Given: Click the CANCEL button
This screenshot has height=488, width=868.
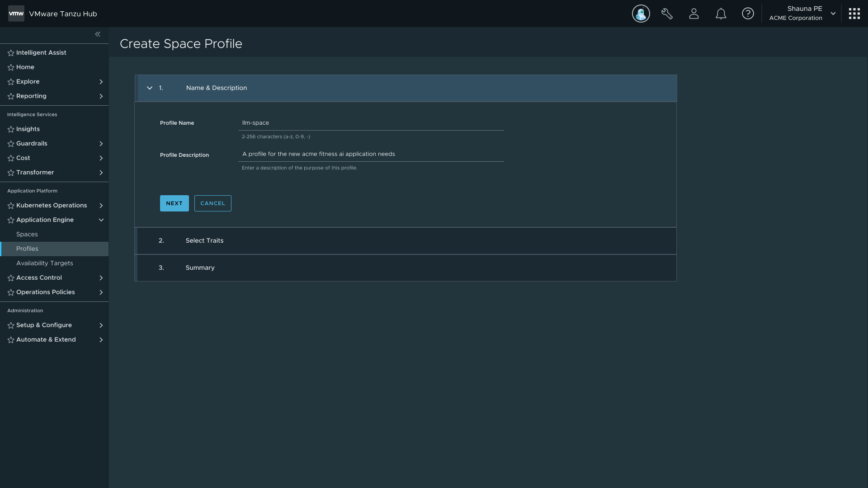Looking at the screenshot, I should click(x=213, y=203).
